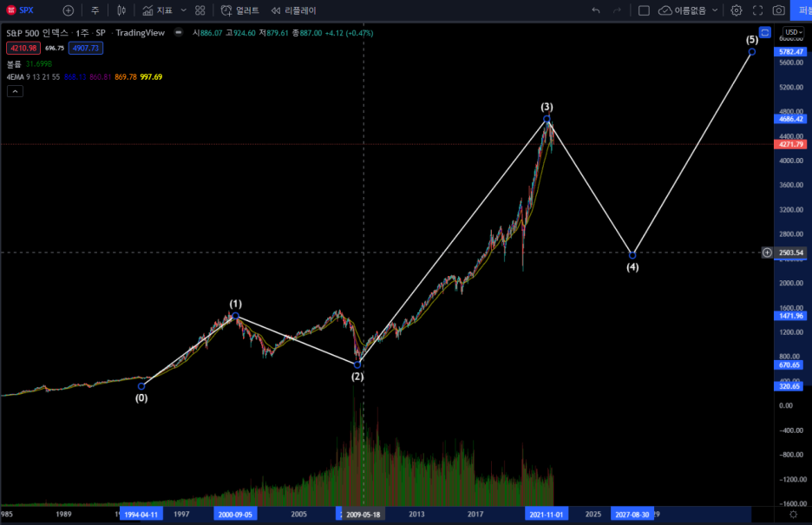The width and height of the screenshot is (812, 525).
Task: Click the 2000-09-05 date marker
Action: tap(236, 514)
